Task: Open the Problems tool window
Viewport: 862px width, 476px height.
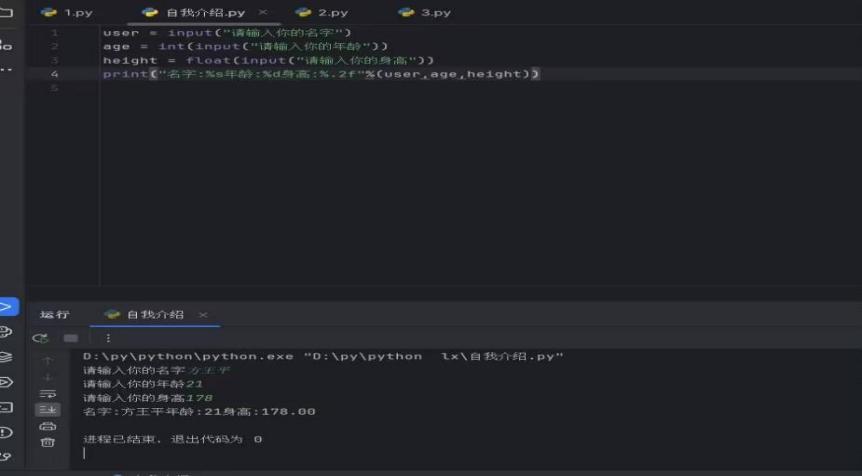Action: click(6, 432)
